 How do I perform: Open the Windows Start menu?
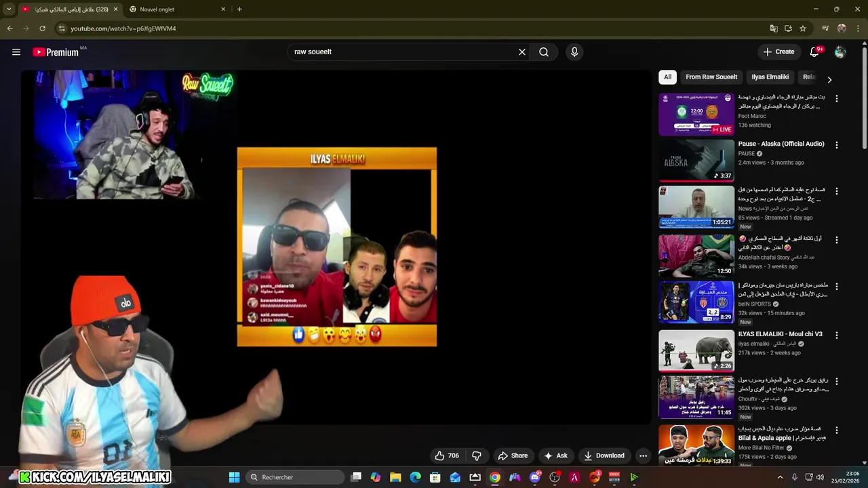(x=234, y=477)
